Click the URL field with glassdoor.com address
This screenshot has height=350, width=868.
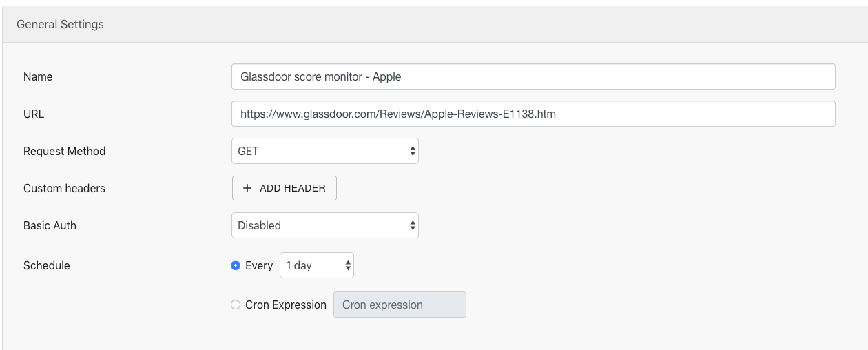point(533,114)
